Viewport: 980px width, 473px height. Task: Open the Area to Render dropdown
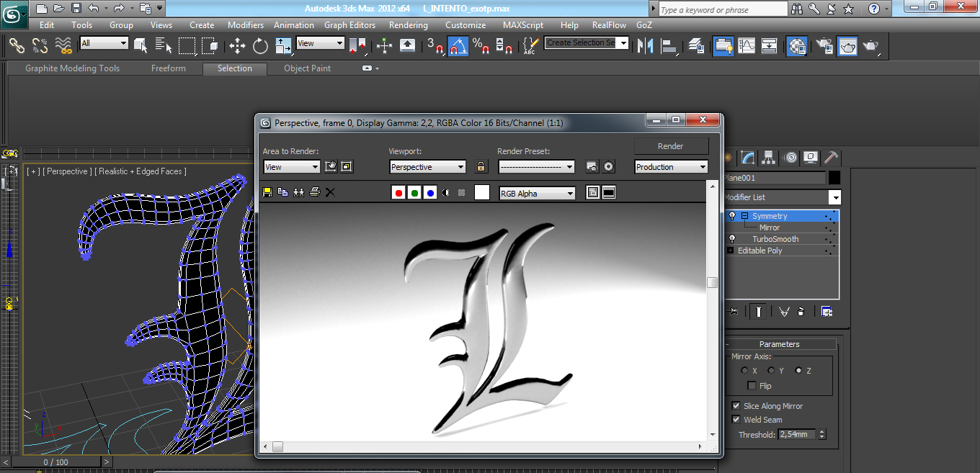[292, 167]
